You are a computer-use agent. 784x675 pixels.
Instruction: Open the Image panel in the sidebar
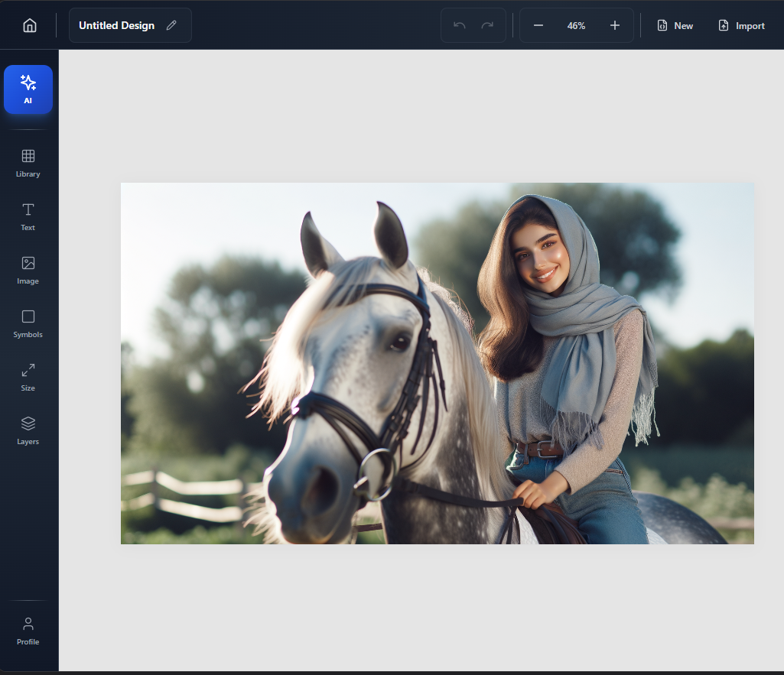[28, 270]
